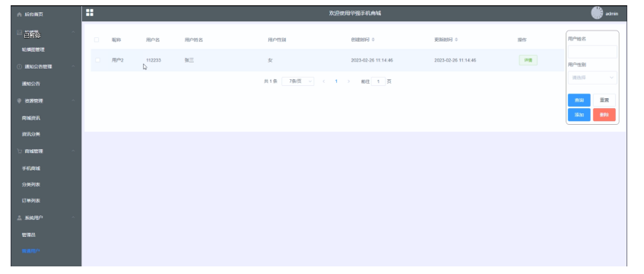
Task: Click the image icon of the first sidebar group
Action: tap(19, 32)
